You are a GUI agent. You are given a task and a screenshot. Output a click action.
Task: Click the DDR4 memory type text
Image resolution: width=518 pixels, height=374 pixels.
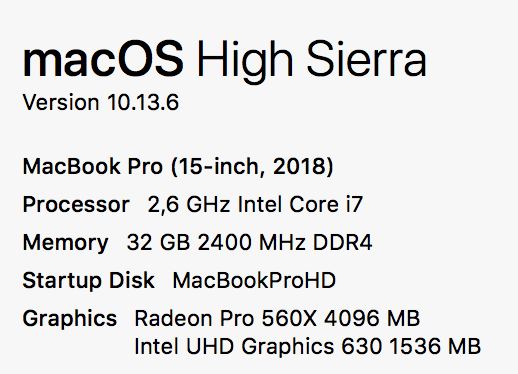[342, 242]
